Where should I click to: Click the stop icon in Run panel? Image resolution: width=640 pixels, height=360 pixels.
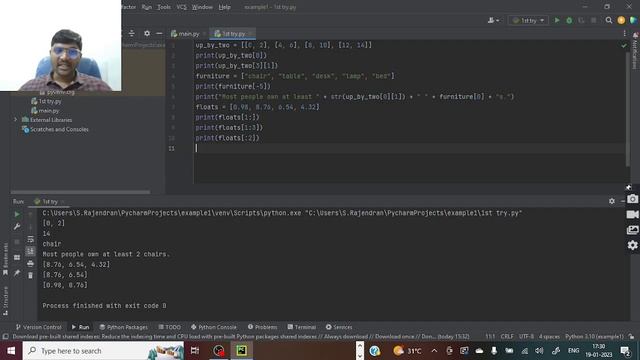(17, 242)
